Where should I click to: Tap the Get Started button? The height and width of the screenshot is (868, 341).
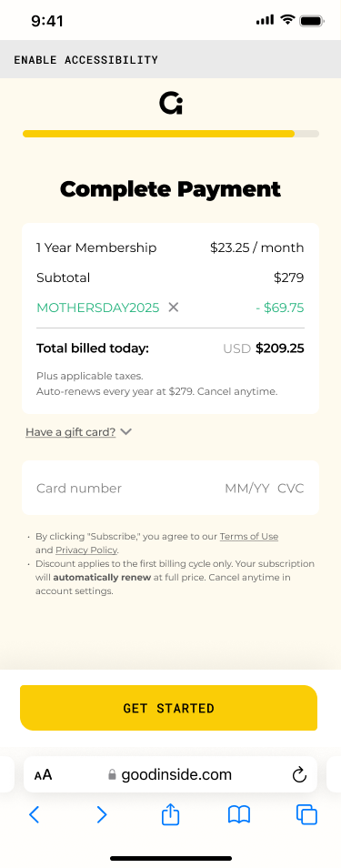[x=169, y=708]
